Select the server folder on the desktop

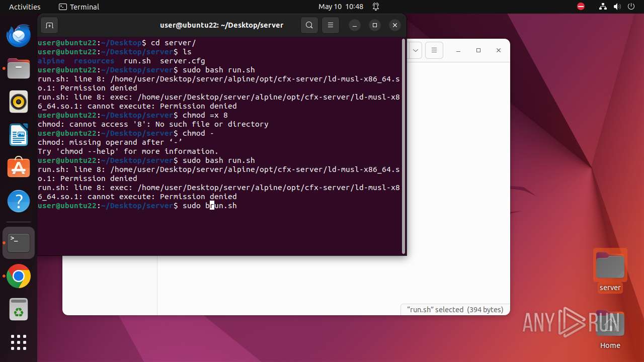(610, 270)
